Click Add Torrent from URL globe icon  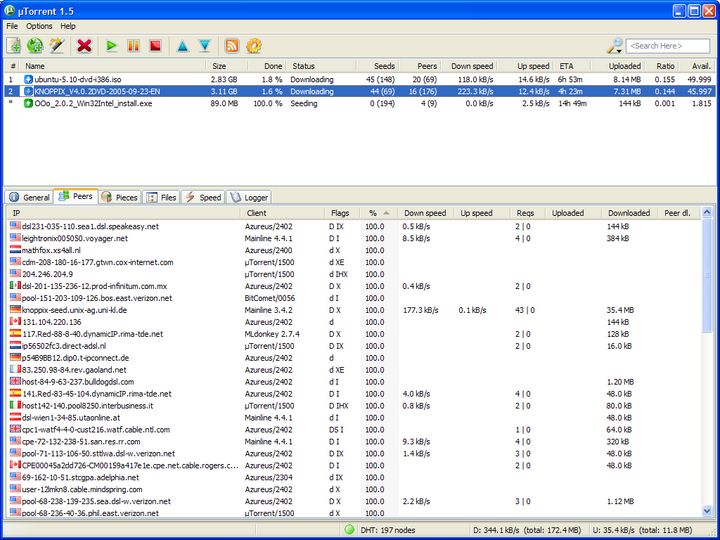point(35,45)
